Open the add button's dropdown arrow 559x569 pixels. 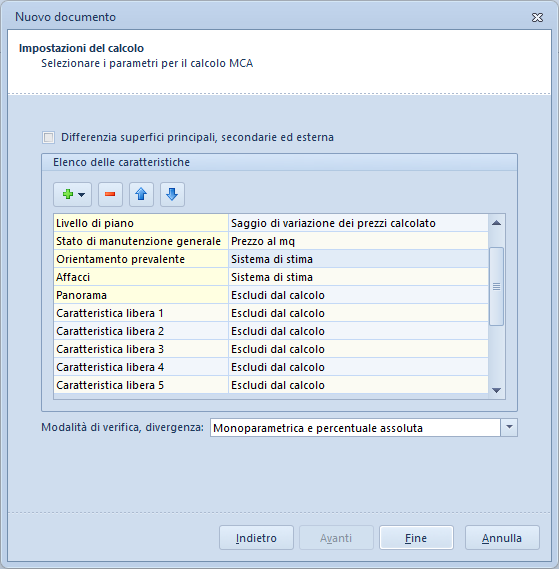click(x=82, y=195)
